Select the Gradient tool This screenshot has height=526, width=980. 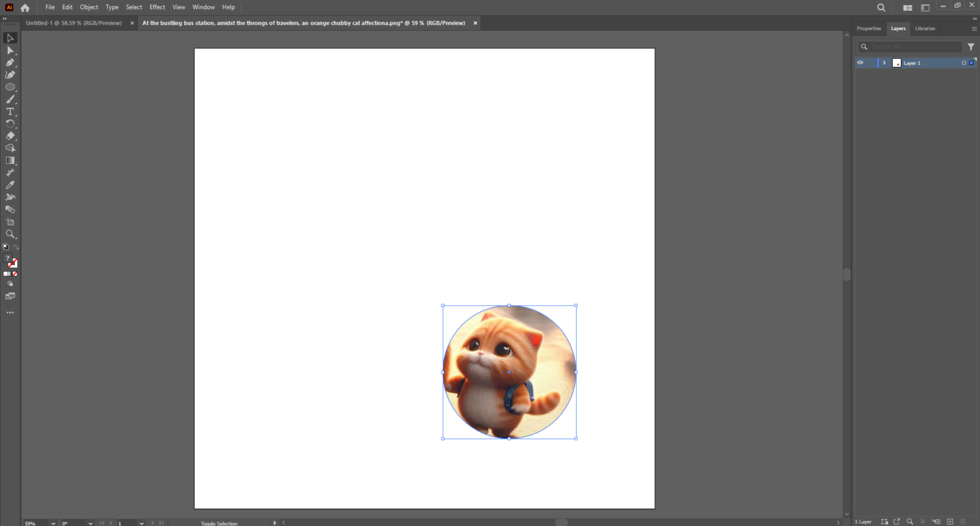point(10,160)
